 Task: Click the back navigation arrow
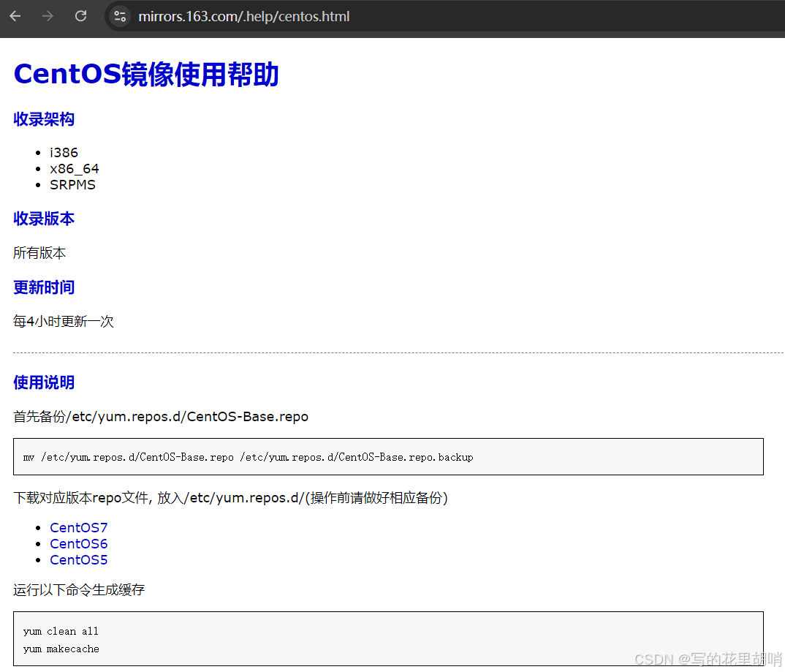tap(15, 16)
